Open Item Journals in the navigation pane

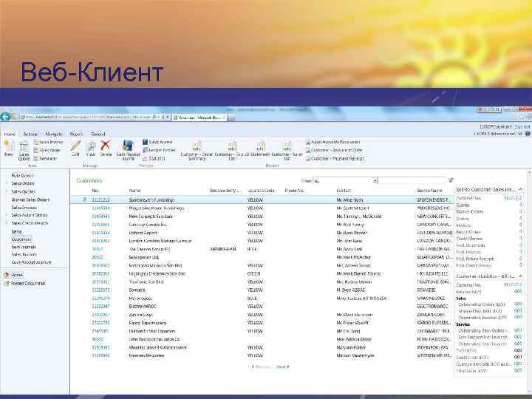tap(24, 247)
